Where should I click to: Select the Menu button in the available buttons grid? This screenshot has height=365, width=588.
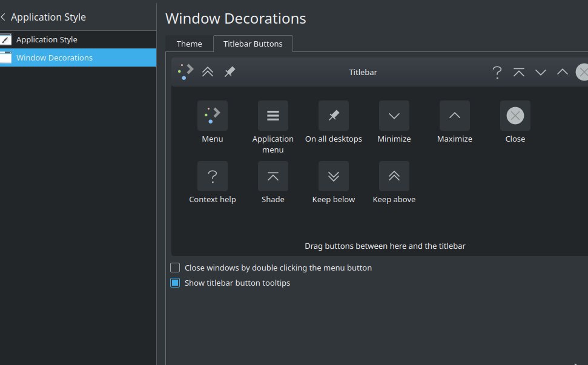213,116
